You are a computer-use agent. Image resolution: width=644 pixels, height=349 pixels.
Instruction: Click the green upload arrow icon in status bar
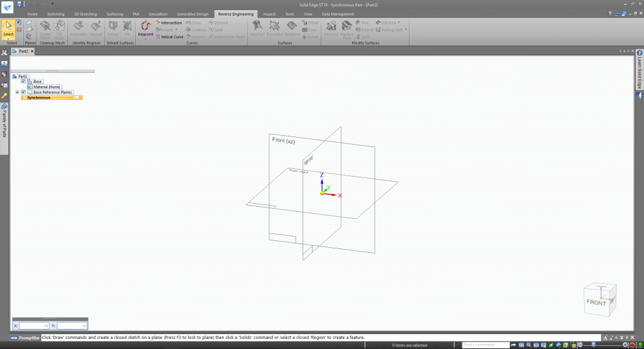(640, 345)
